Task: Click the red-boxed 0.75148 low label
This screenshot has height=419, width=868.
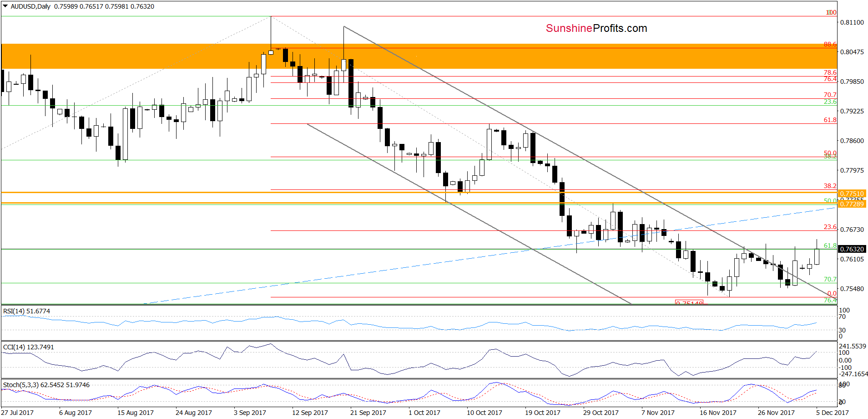Action: (689, 302)
